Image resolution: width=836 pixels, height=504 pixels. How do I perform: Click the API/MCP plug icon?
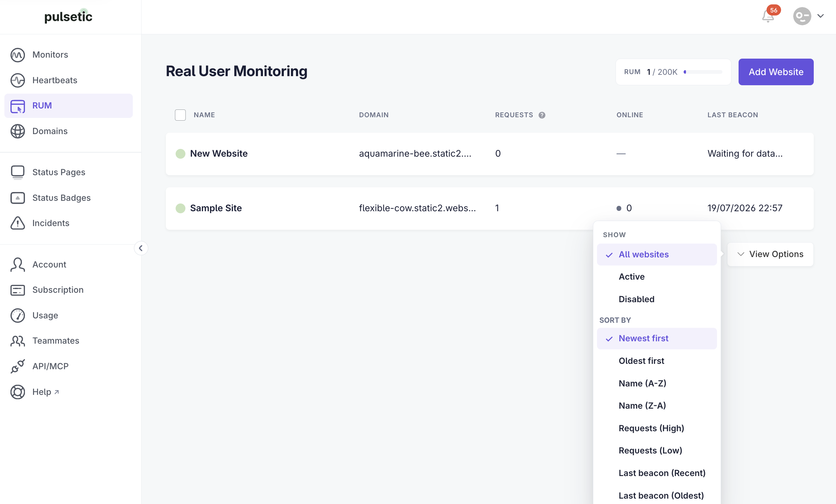(18, 366)
